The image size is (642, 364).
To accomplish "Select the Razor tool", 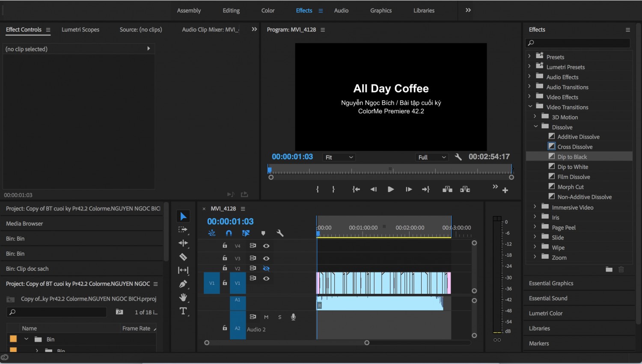I will click(x=183, y=257).
